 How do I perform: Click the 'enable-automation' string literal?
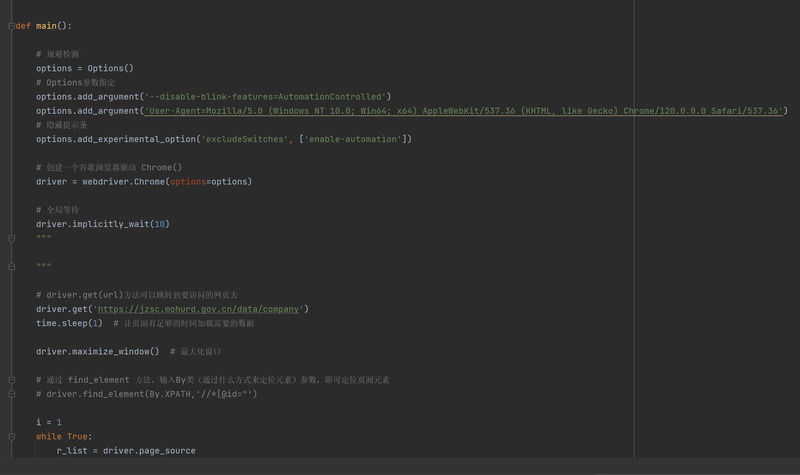tap(353, 139)
